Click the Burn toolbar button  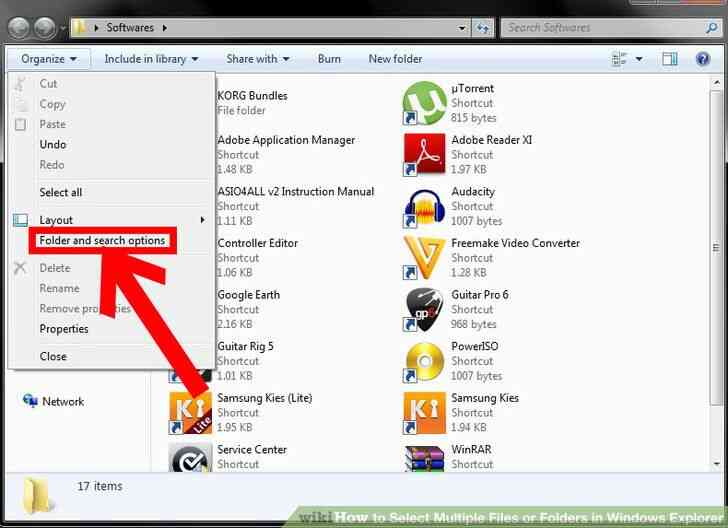329,59
